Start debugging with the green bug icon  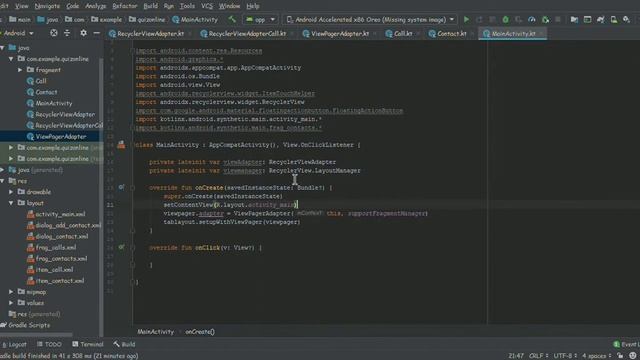[505, 19]
